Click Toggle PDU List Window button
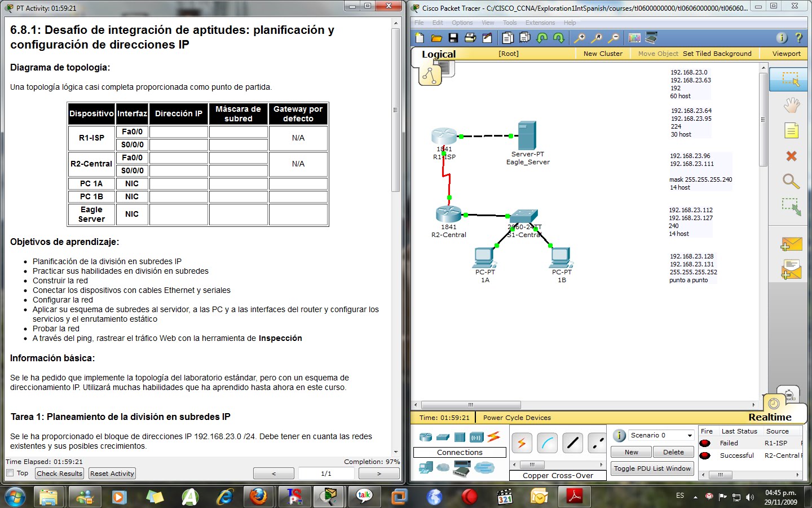This screenshot has width=812, height=508. click(x=652, y=468)
